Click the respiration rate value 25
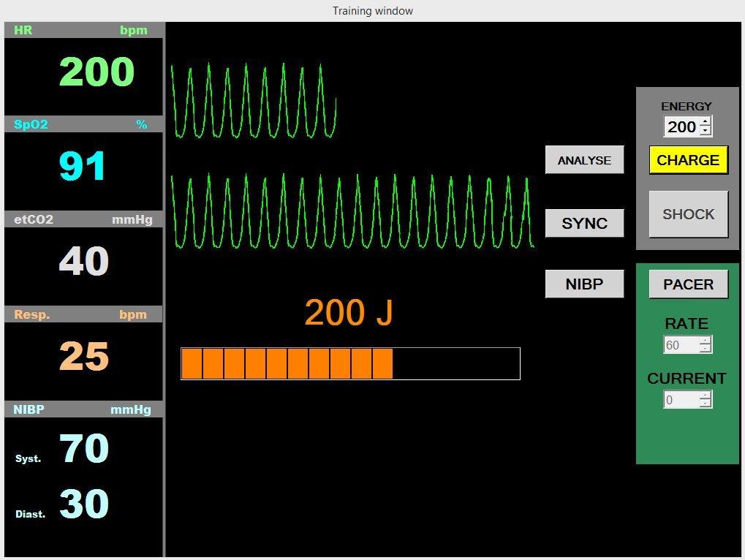 [x=84, y=356]
